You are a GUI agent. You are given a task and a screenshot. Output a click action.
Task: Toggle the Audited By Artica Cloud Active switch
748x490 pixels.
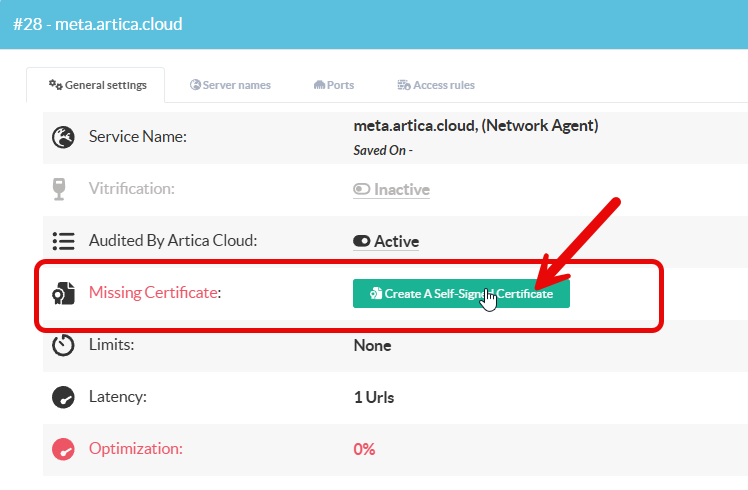pyautogui.click(x=361, y=241)
